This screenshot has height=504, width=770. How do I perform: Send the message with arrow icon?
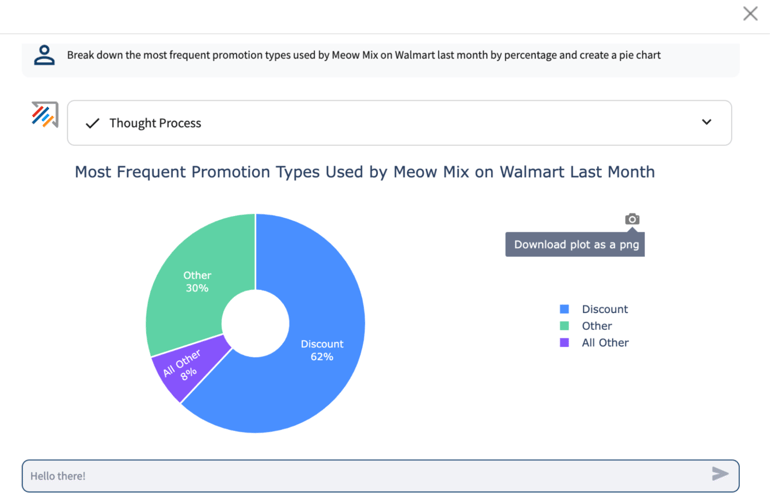[720, 474]
